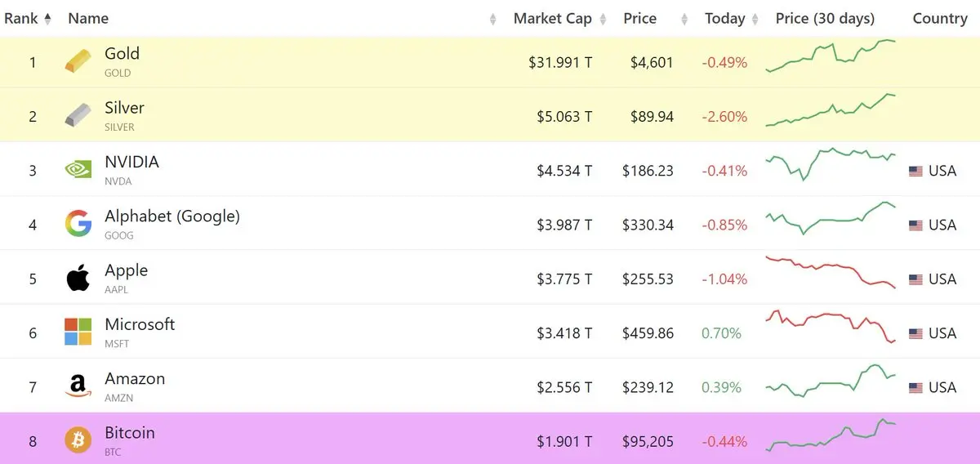This screenshot has width=980, height=464.
Task: Click the Bitcoin logo icon
Action: (x=78, y=441)
